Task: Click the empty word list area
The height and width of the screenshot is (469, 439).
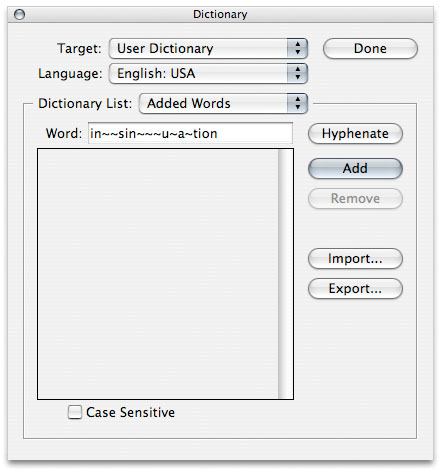Action: click(x=158, y=274)
